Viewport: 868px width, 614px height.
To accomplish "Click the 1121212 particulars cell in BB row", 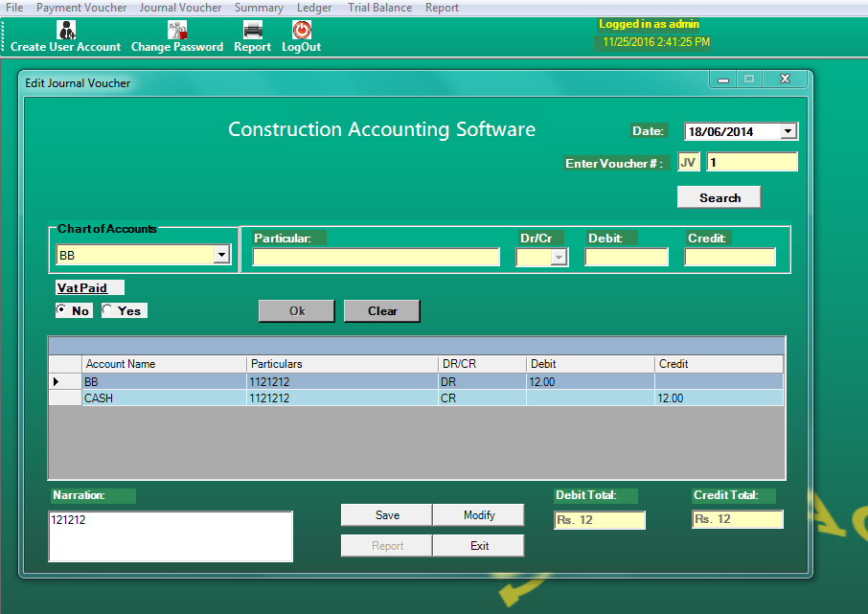I will click(x=342, y=381).
